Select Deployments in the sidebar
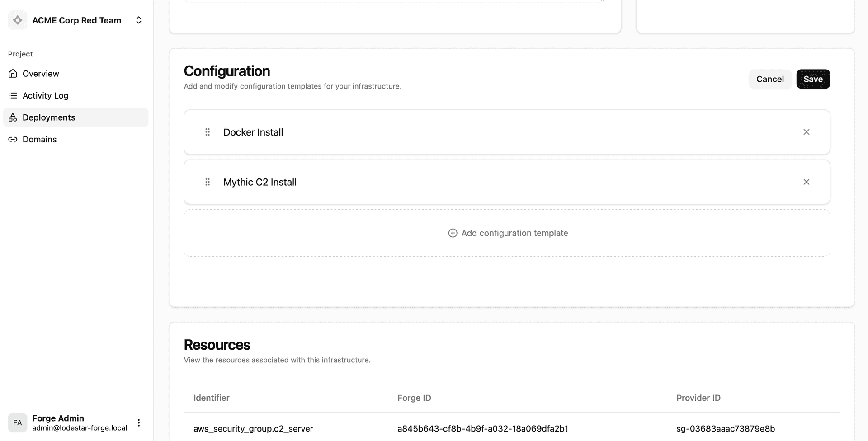868x441 pixels. coord(49,117)
